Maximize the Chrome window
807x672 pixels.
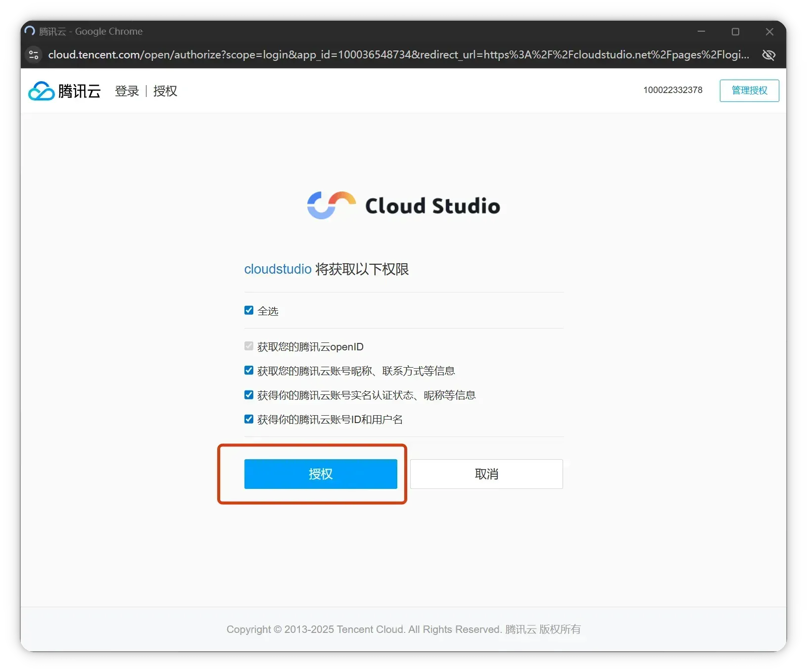735,32
